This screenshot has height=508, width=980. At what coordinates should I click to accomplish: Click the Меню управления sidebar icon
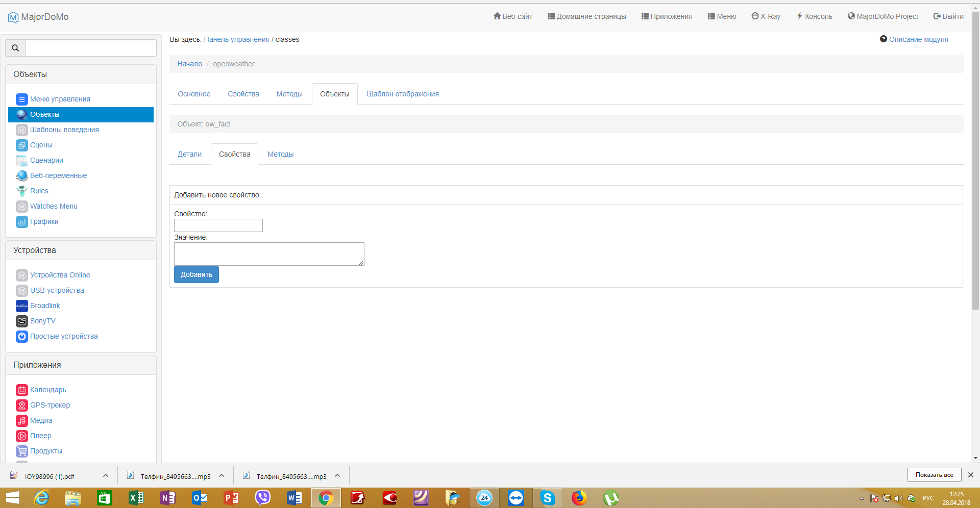(x=21, y=99)
